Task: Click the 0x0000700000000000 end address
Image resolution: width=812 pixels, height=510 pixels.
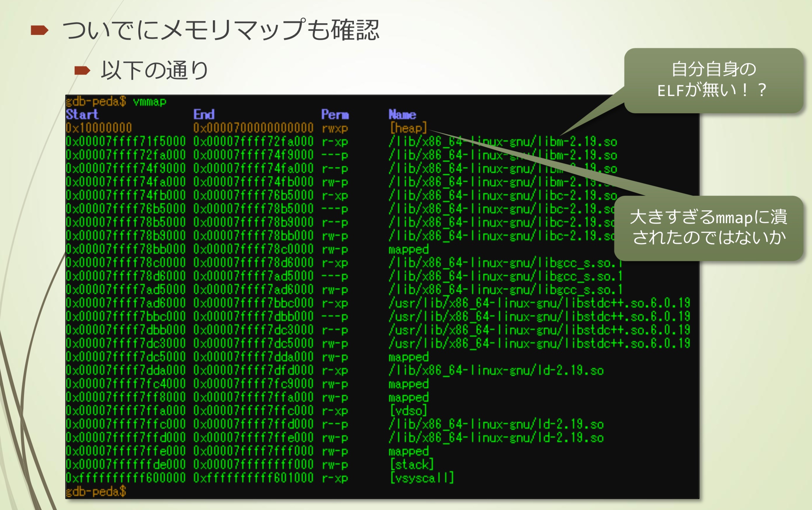Action: 253,128
